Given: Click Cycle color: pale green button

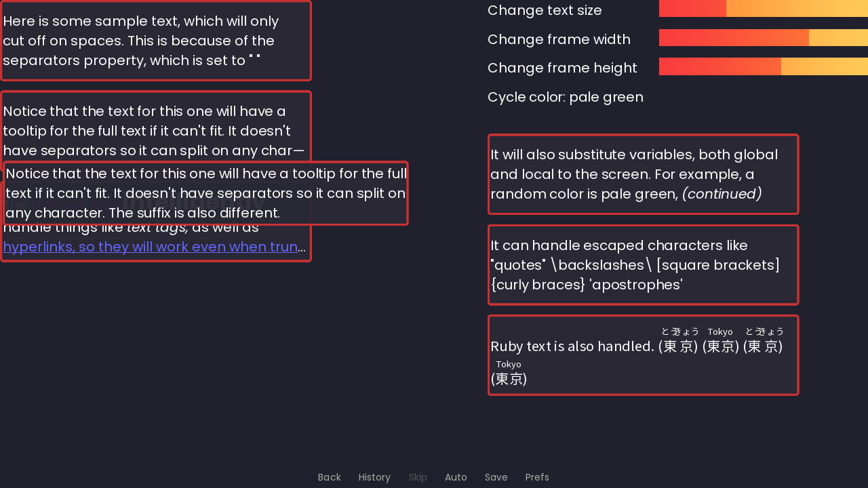Looking at the screenshot, I should point(566,97).
